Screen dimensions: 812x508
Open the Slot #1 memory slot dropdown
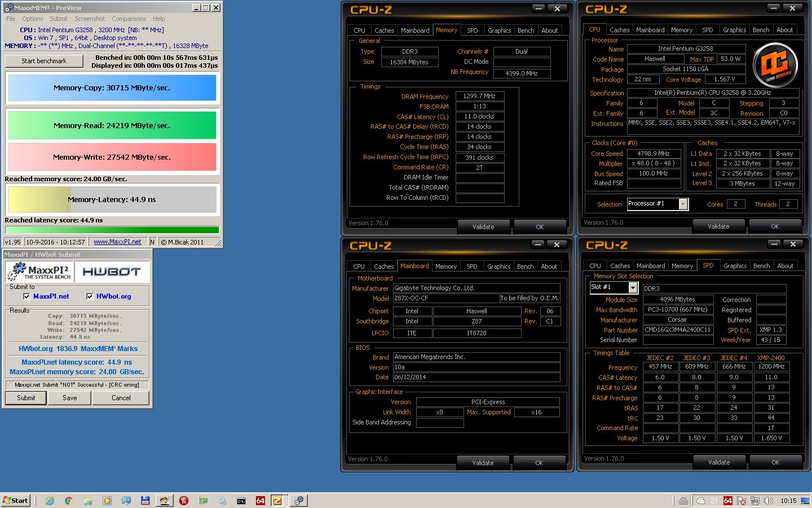point(633,288)
